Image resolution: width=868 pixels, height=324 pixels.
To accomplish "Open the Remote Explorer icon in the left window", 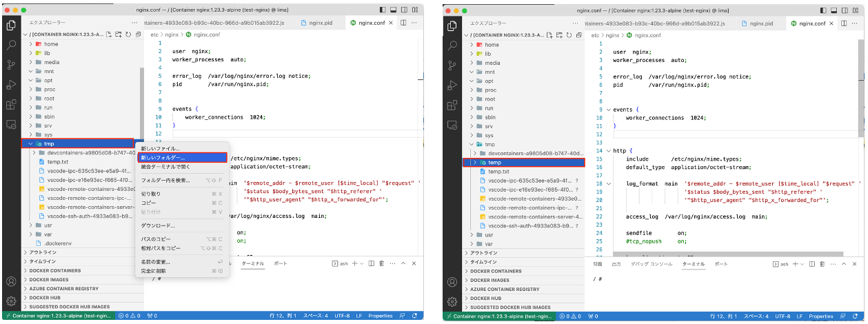I will (x=11, y=125).
